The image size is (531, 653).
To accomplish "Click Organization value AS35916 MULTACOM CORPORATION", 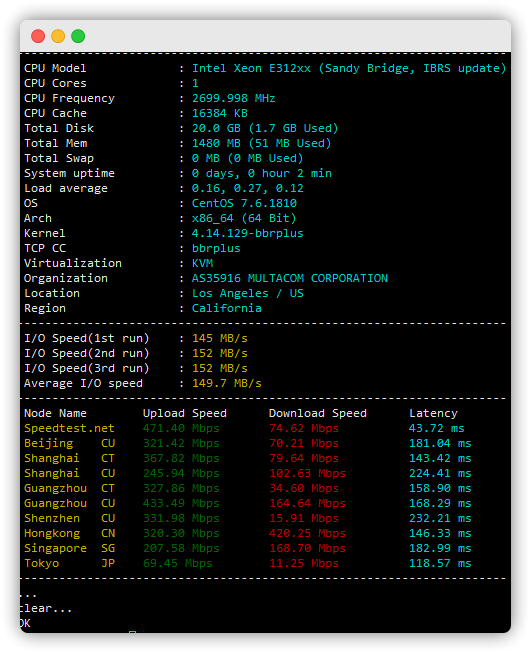I will click(290, 278).
